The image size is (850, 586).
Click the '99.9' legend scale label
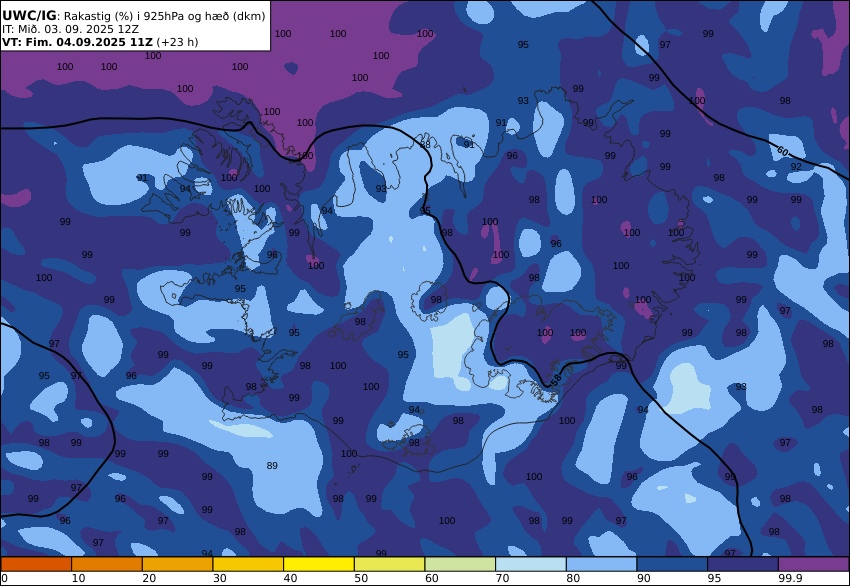pos(791,578)
